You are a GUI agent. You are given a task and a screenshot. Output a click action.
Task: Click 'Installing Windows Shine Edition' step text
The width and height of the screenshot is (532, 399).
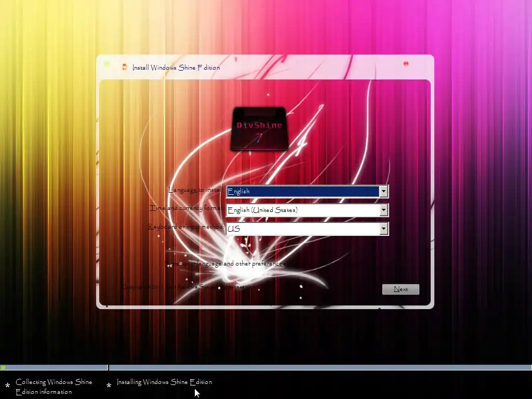164,382
